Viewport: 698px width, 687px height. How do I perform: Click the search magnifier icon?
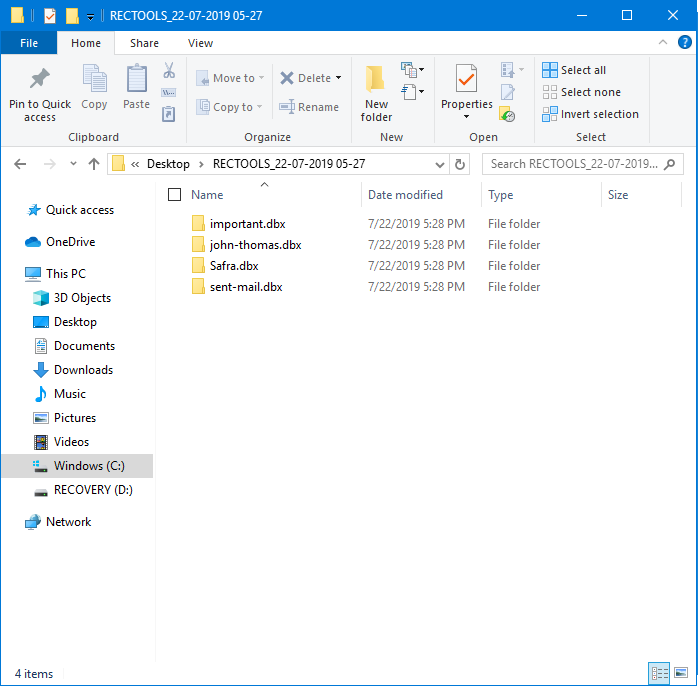click(669, 164)
